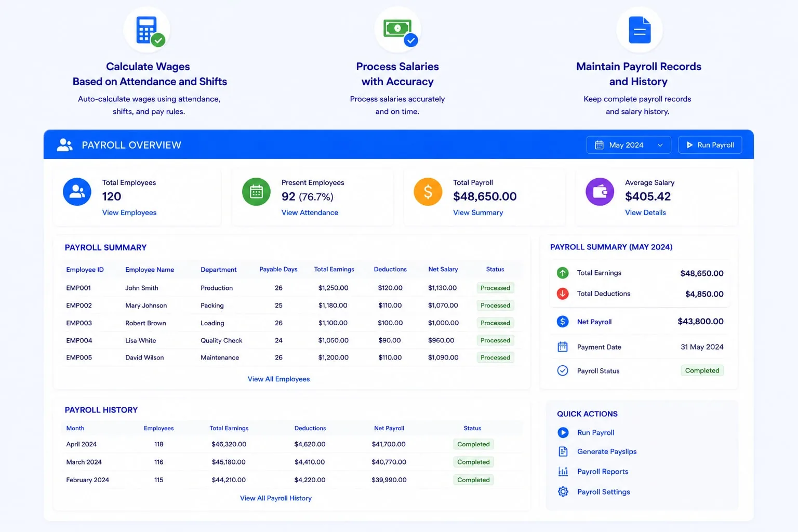This screenshot has width=798, height=532.
Task: Click the Average Salary purple wallet icon
Action: click(x=600, y=192)
